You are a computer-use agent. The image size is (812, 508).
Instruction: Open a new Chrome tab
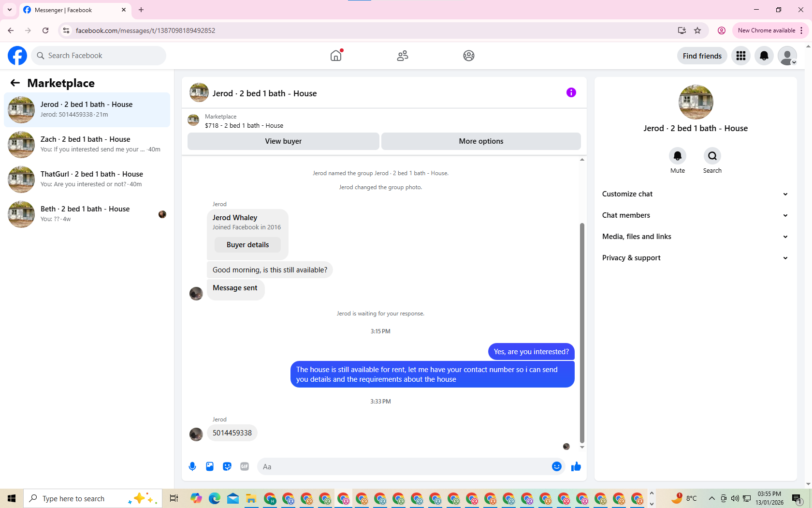click(141, 10)
